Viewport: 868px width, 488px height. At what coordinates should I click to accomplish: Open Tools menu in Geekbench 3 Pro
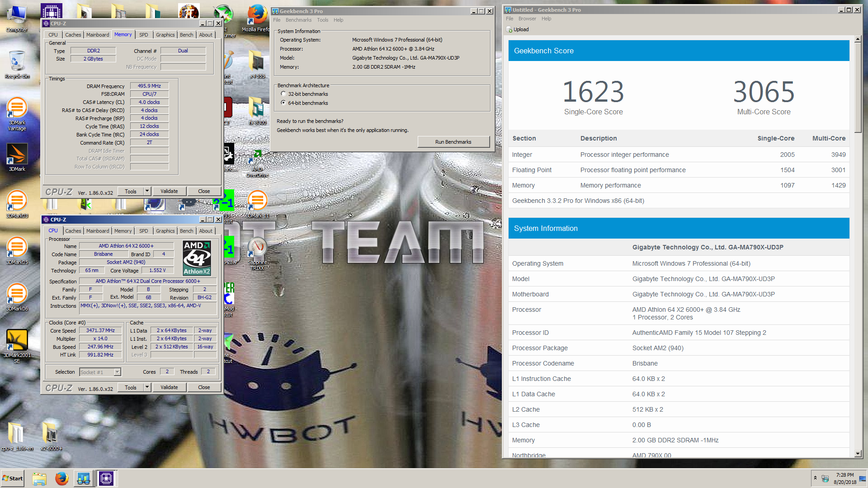[323, 20]
